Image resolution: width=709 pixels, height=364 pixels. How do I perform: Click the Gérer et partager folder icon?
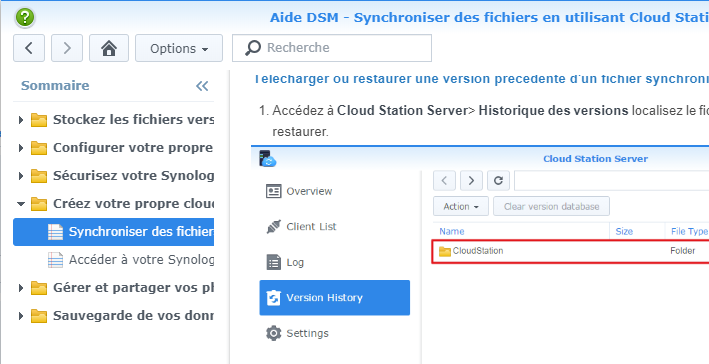(39, 288)
